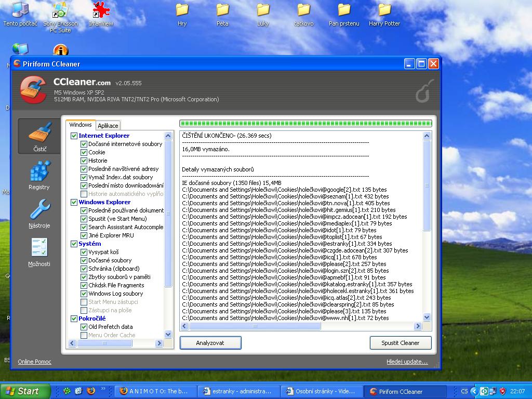Select the Čistič (Cleaner) tool in sidebar
Viewport: 532px width, 399px height.
pyautogui.click(x=39, y=136)
